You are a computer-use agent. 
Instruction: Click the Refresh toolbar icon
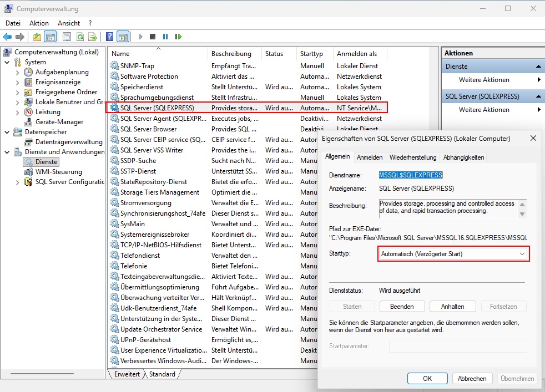(80, 37)
